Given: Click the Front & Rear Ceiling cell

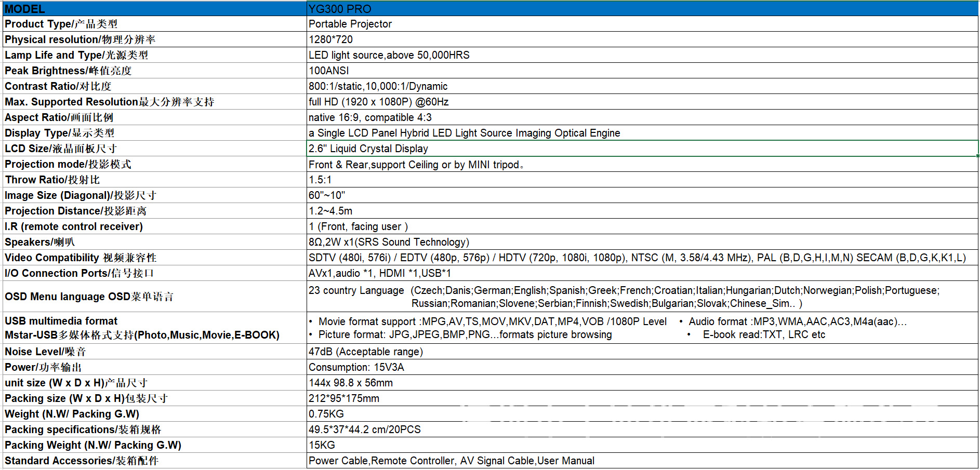Looking at the screenshot, I should (x=642, y=164).
